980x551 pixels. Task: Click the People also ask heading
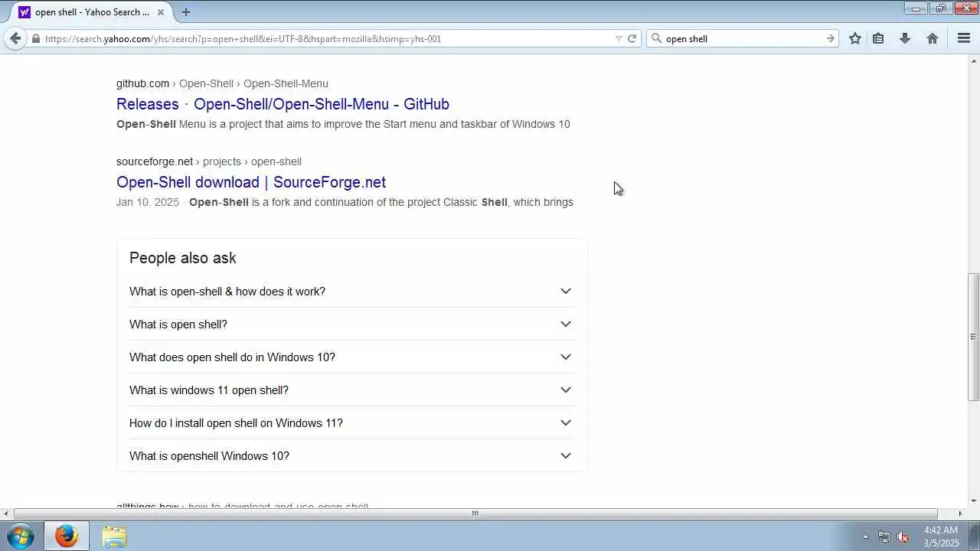(182, 258)
